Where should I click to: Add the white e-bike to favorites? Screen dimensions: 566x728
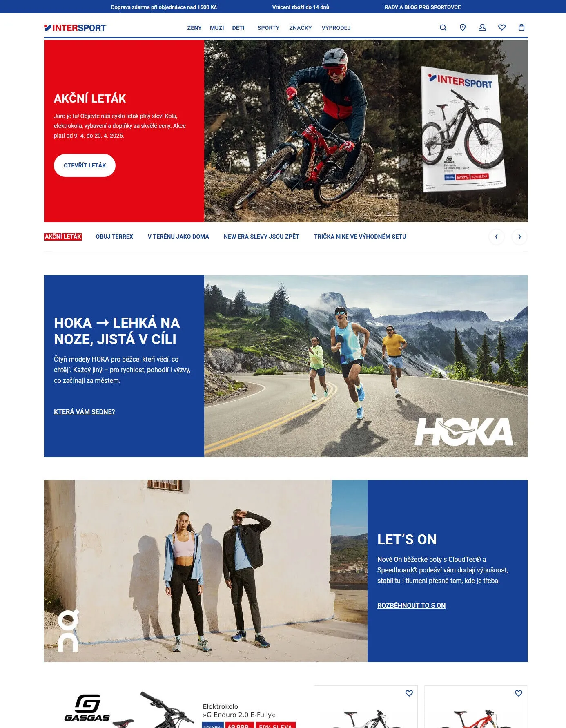(409, 693)
